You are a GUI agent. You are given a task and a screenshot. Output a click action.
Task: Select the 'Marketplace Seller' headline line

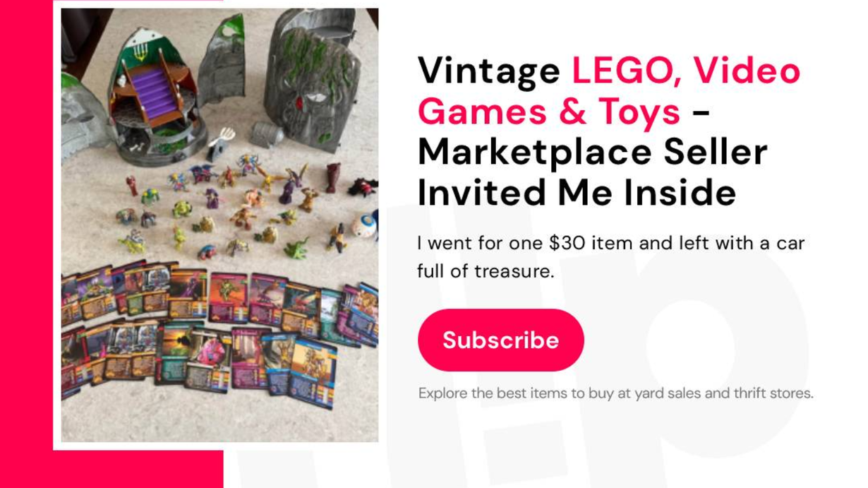(x=591, y=152)
